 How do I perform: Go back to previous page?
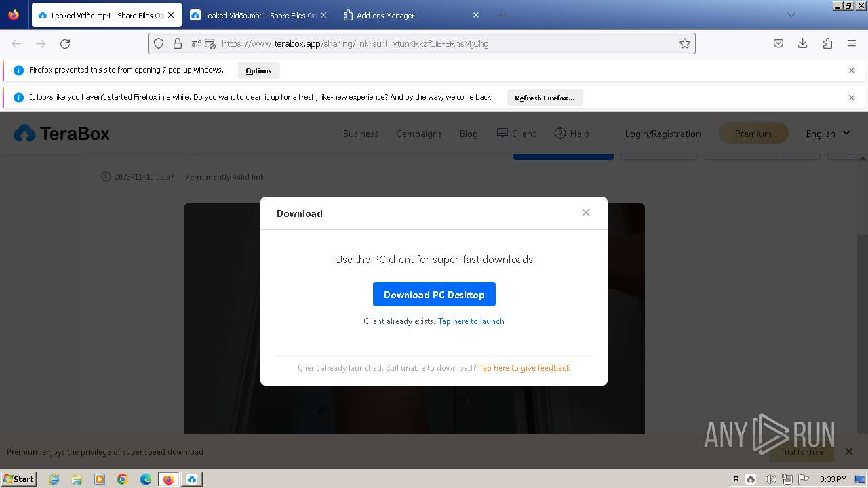(16, 43)
